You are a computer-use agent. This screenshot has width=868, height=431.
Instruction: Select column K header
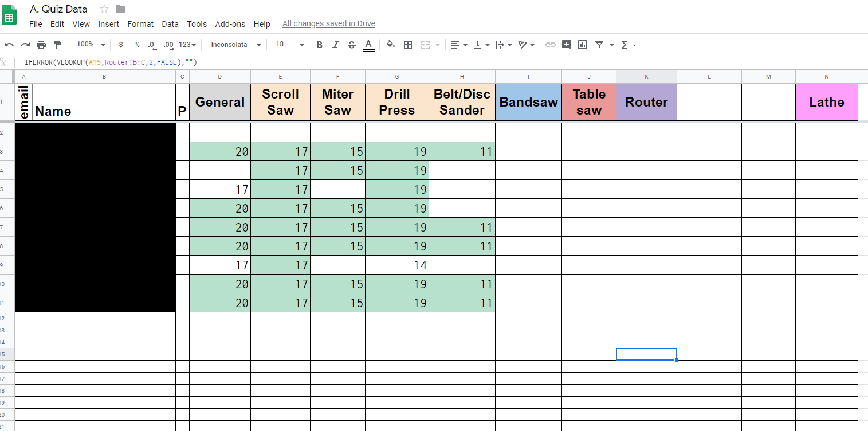[x=646, y=76]
